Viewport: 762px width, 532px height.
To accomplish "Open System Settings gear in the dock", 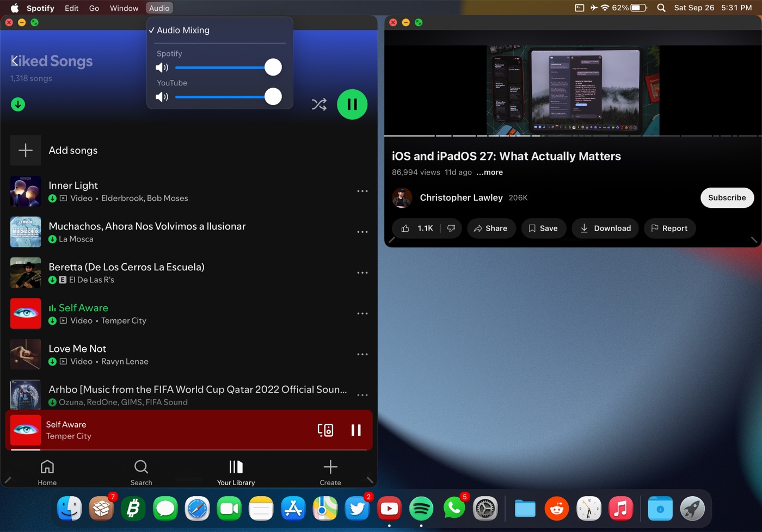I will (485, 509).
